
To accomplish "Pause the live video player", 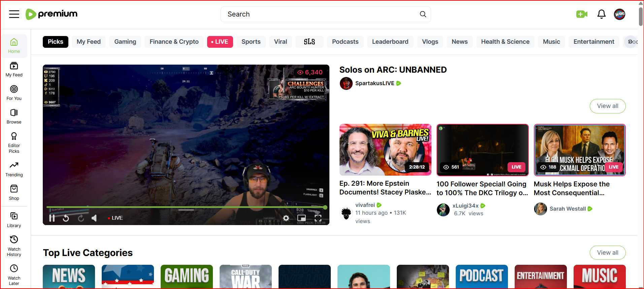I will click(x=52, y=218).
